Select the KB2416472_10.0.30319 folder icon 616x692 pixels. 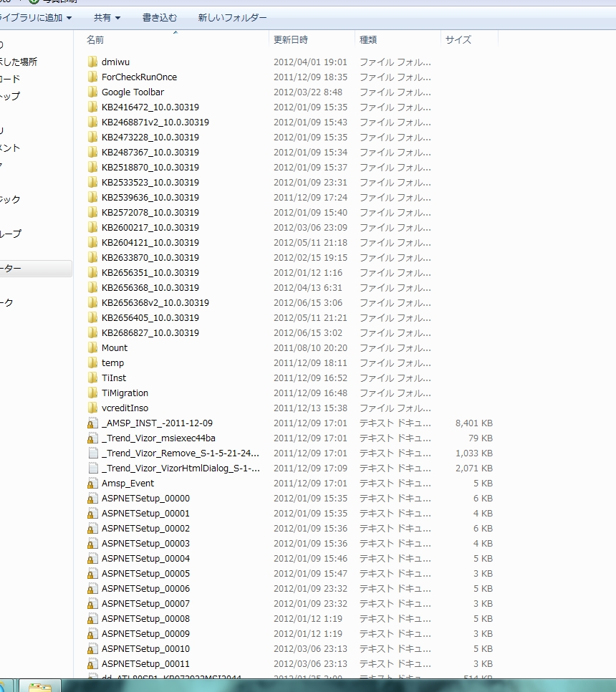click(92, 107)
